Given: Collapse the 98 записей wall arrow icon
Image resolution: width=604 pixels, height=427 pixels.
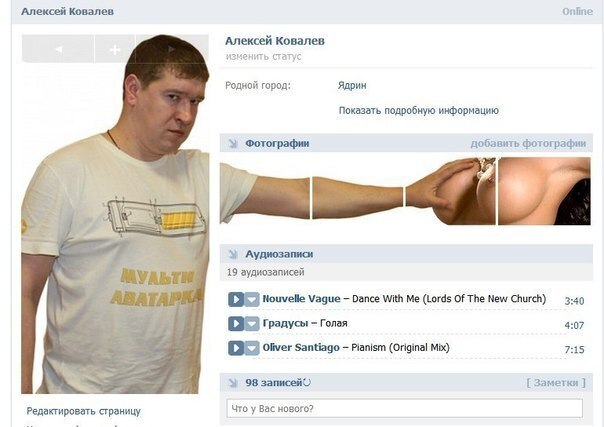Looking at the screenshot, I should point(233,383).
